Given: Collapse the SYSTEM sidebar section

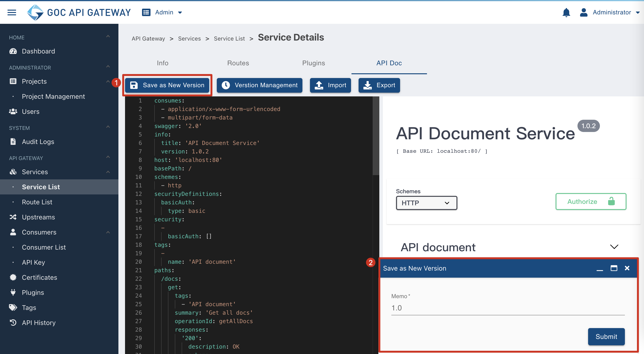Looking at the screenshot, I should [x=108, y=127].
